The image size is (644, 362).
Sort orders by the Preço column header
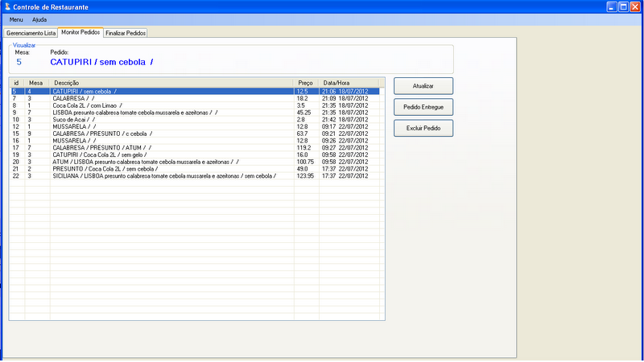pyautogui.click(x=306, y=82)
